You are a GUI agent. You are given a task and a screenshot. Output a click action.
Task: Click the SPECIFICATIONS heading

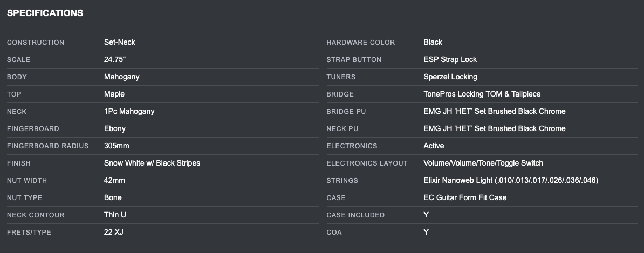click(45, 13)
